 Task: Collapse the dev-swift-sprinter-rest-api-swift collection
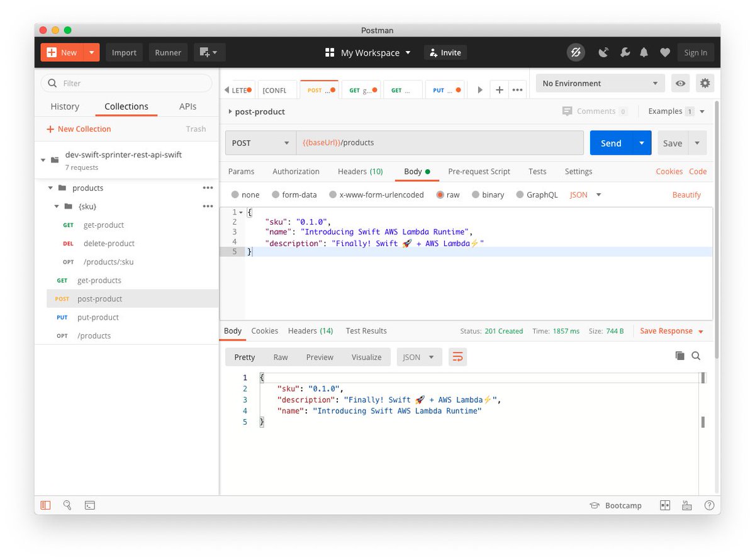[x=43, y=160]
